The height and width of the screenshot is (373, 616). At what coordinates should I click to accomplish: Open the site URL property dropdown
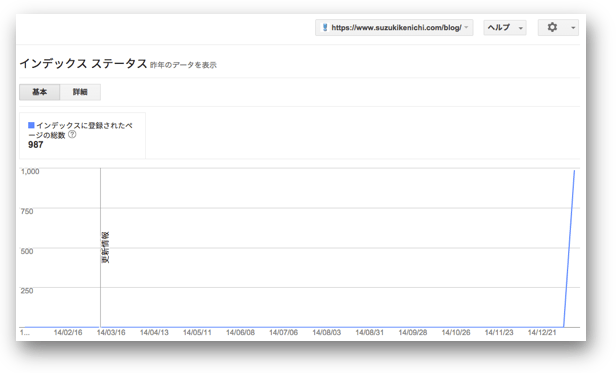(394, 28)
